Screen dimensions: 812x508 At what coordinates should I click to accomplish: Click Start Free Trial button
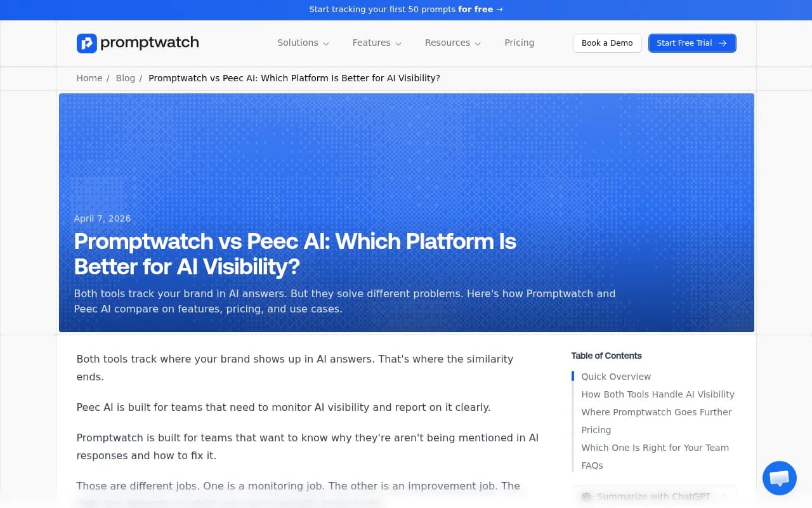692,43
